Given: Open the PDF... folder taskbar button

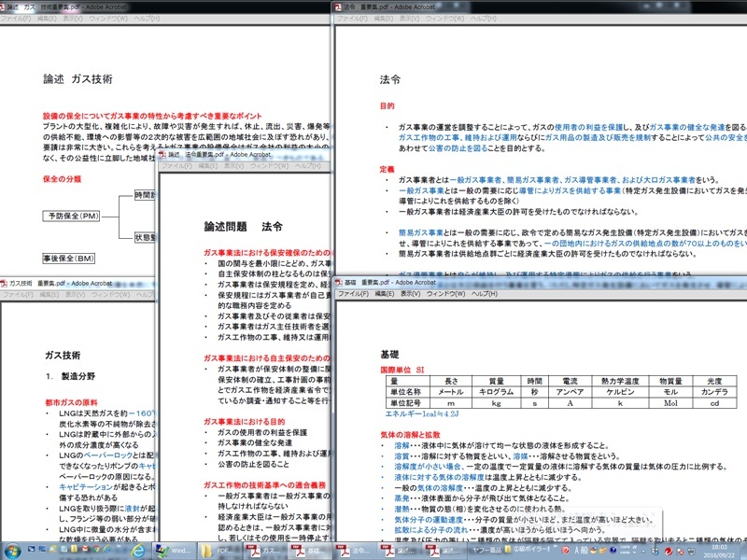Looking at the screenshot, I should click(219, 551).
